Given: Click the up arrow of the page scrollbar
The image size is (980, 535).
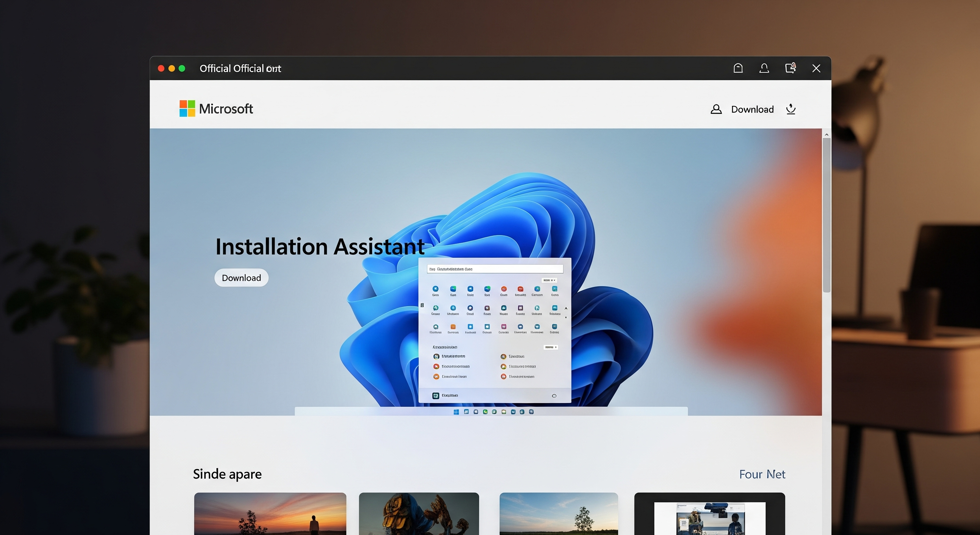Looking at the screenshot, I should pos(826,134).
